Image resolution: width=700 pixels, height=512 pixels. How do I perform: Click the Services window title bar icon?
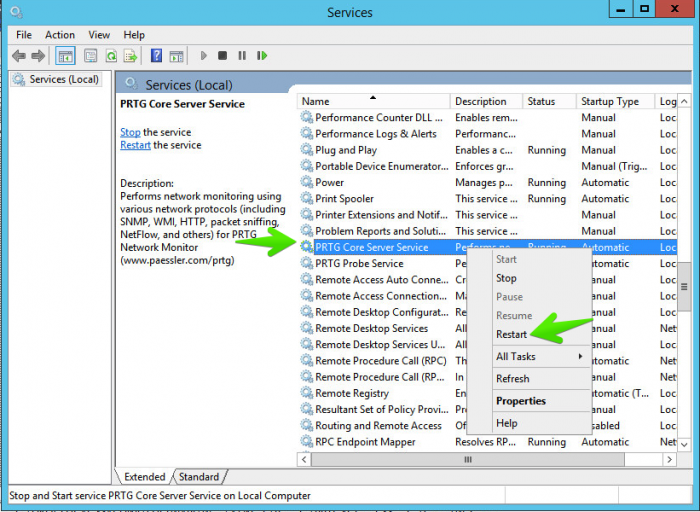[x=17, y=12]
